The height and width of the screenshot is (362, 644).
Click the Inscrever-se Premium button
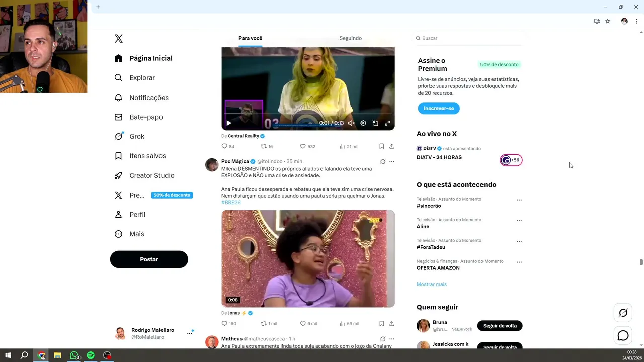pos(439,108)
